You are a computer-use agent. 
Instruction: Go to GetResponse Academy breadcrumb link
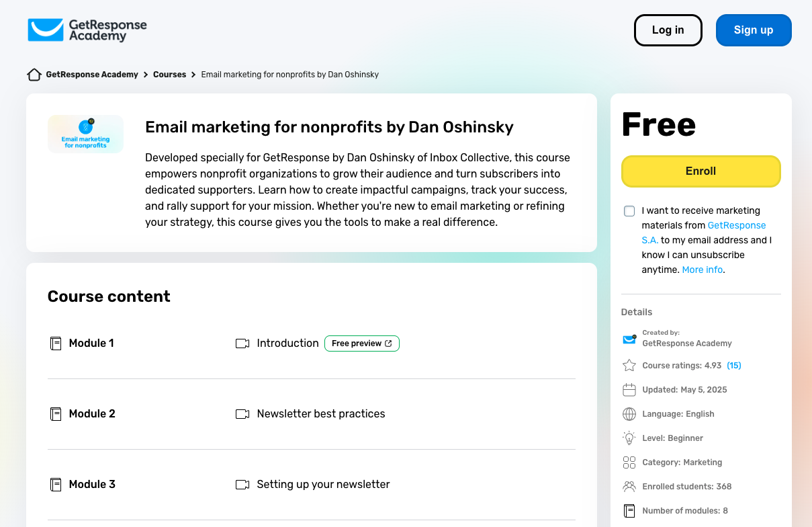(92, 75)
